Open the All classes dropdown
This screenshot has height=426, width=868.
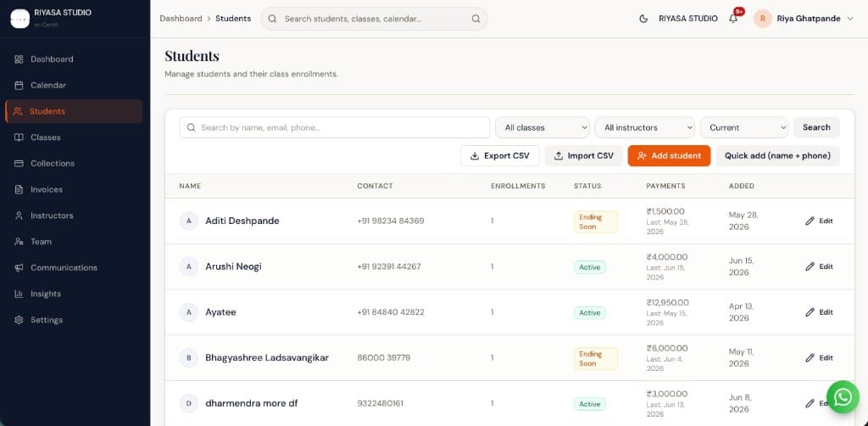tap(542, 127)
